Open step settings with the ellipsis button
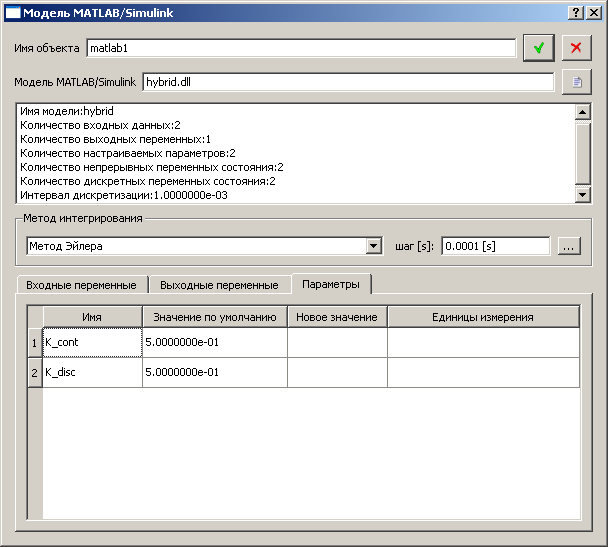The image size is (608, 547). [x=569, y=246]
